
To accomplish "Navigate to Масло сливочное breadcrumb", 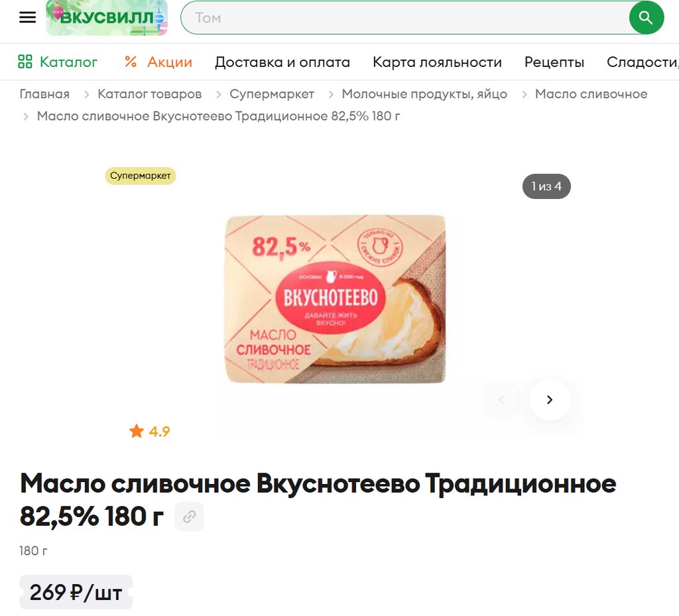I will pos(591,94).
